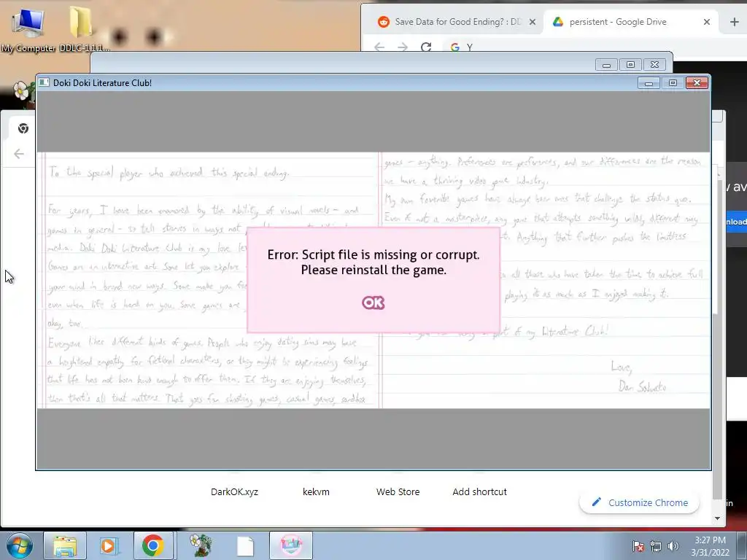This screenshot has height=560, width=747.
Task: Open volume control in system tray
Action: click(673, 546)
